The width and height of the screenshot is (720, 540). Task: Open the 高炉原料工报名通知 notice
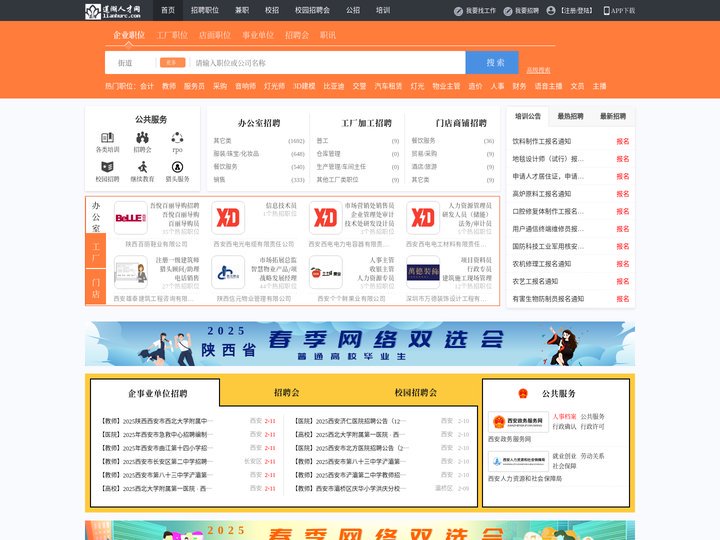coord(542,194)
